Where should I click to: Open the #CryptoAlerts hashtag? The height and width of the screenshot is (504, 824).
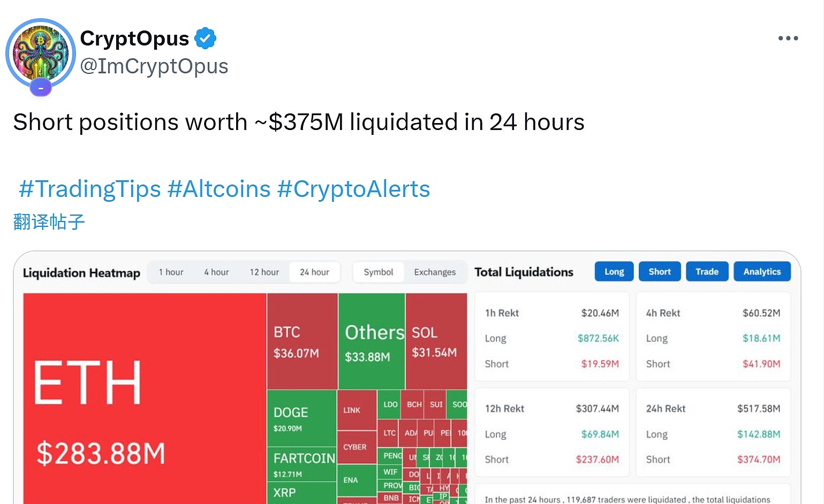pyautogui.click(x=353, y=188)
